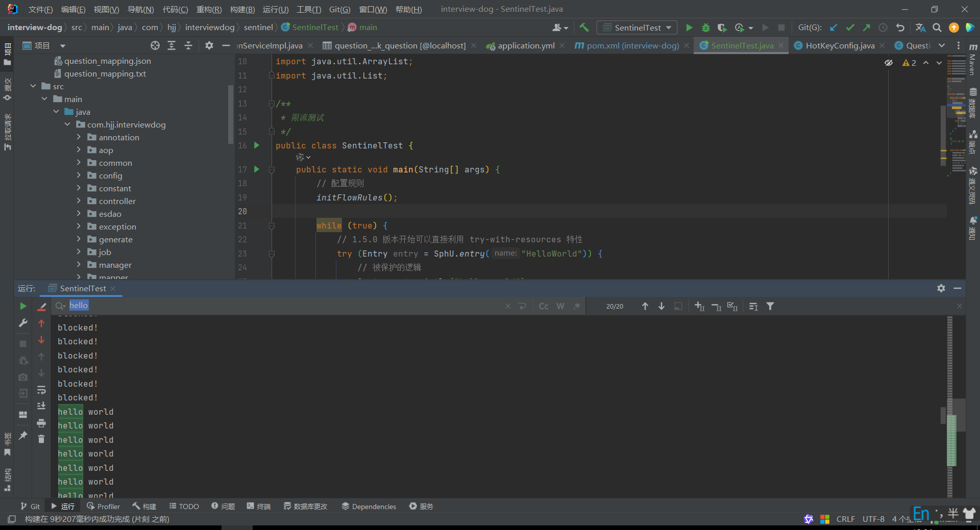The image size is (980, 530).
Task: Open the TODO tool window
Action: click(184, 506)
